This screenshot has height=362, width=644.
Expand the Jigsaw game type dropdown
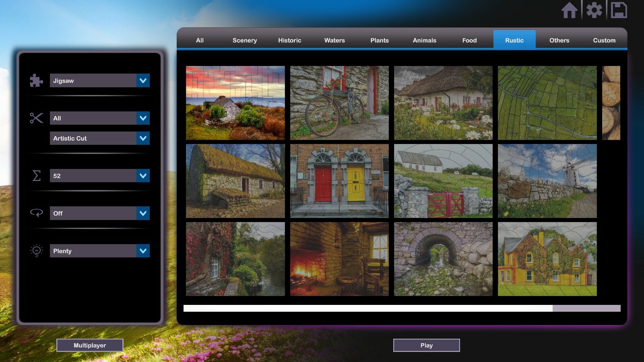coord(143,80)
